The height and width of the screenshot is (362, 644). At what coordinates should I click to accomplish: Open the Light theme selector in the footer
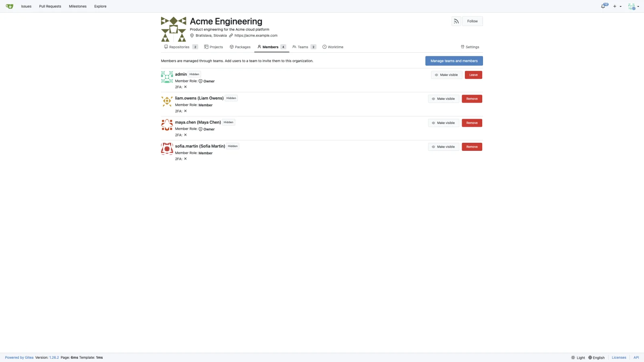(578, 358)
